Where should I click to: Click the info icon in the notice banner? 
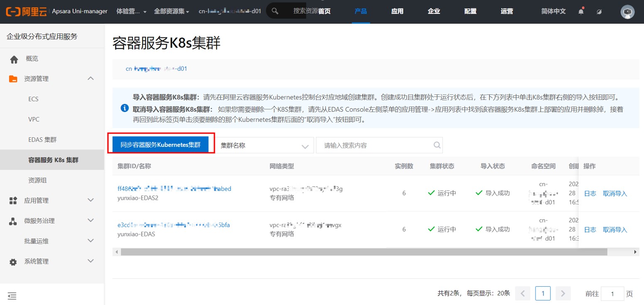[x=124, y=108]
